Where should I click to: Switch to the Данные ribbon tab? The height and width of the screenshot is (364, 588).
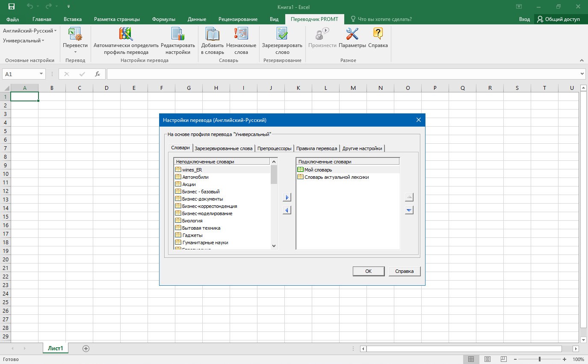tap(197, 19)
